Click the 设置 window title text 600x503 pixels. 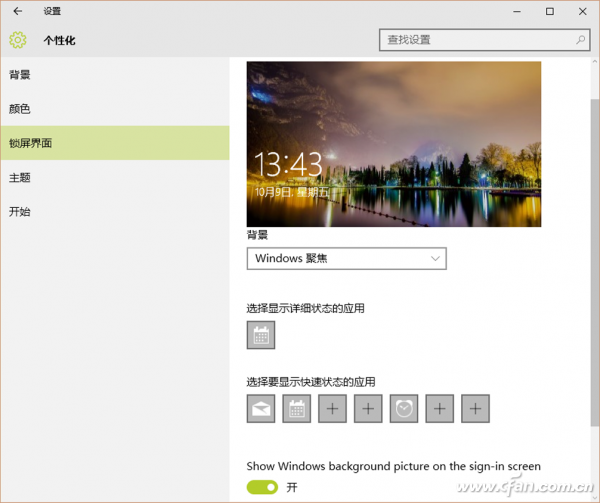pos(52,11)
